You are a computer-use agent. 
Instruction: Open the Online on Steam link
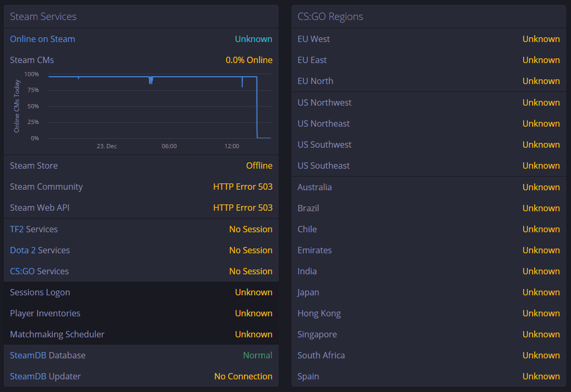[x=43, y=39]
